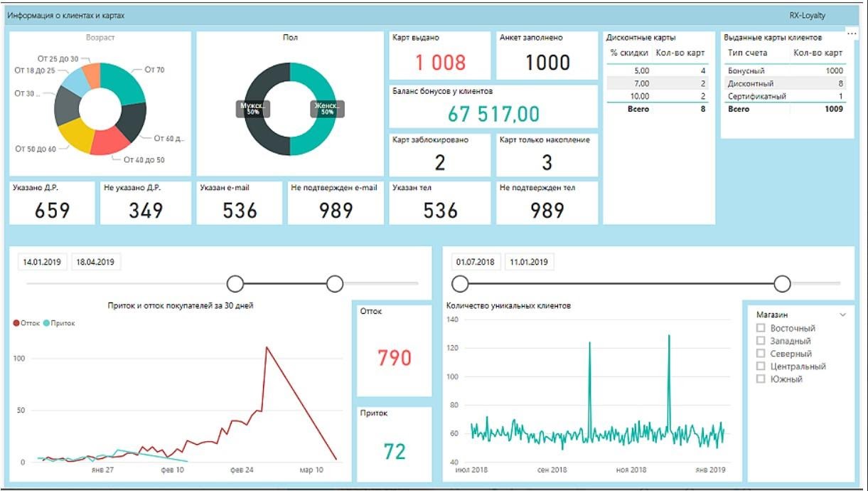Viewport: 868px width, 491px height.
Task: Edit the end date 11.01.2019 field
Action: pyautogui.click(x=530, y=262)
